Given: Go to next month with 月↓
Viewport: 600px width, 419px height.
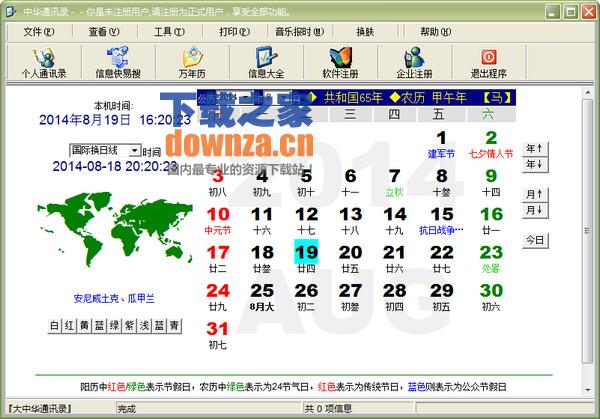Looking at the screenshot, I should pyautogui.click(x=535, y=209).
